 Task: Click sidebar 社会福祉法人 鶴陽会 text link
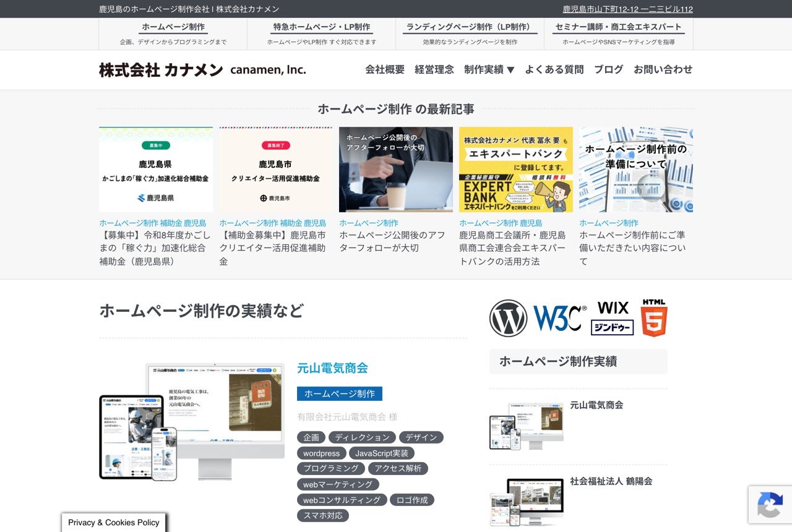coord(611,481)
